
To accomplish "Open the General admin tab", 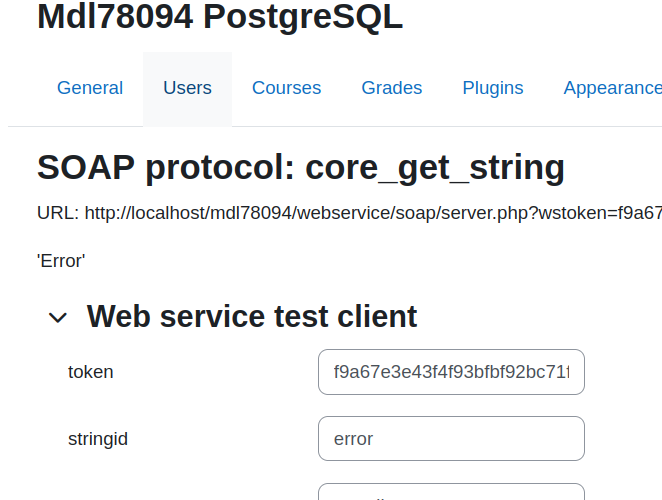I will click(90, 88).
